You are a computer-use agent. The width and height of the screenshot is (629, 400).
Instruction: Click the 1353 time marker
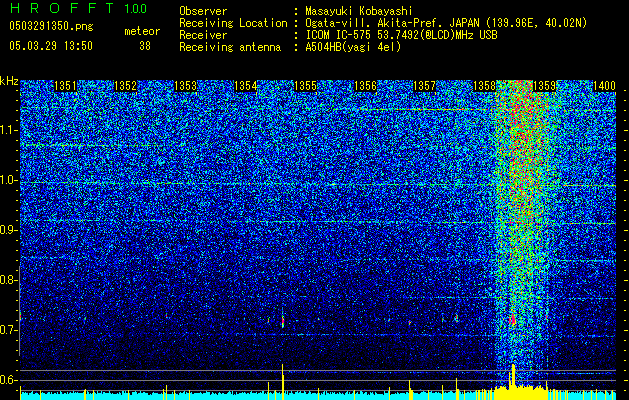coord(185,86)
